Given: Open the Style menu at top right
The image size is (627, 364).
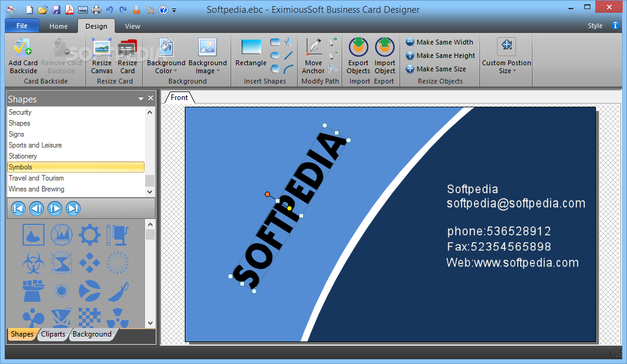Looking at the screenshot, I should [595, 26].
